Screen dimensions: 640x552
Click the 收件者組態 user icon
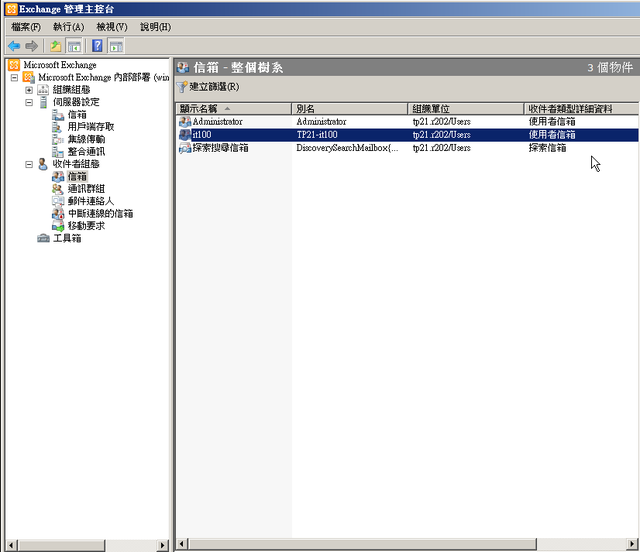click(43, 164)
